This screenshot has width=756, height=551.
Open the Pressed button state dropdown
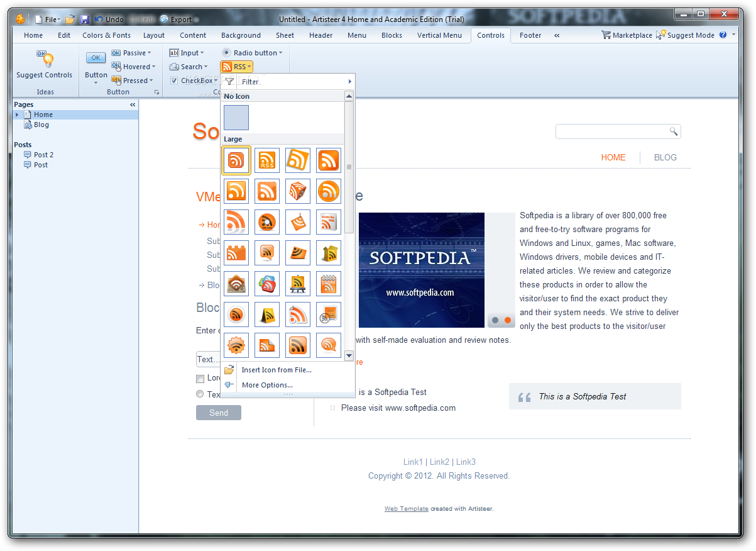coord(132,81)
